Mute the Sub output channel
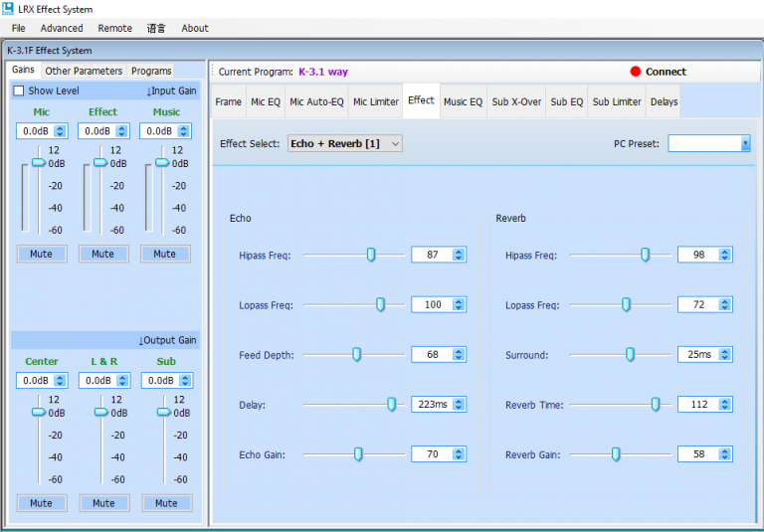This screenshot has width=764, height=532. click(167, 503)
